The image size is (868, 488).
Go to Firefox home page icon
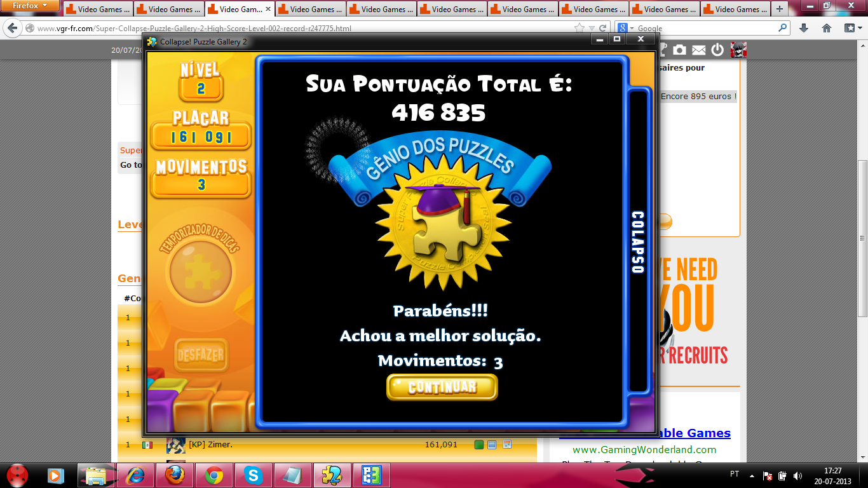tap(827, 28)
